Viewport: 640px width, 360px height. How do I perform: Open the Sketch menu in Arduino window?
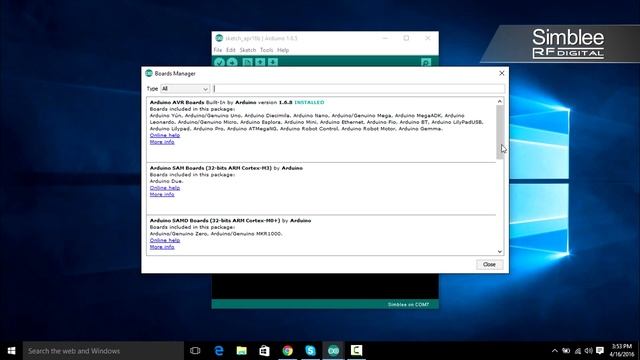(247, 50)
